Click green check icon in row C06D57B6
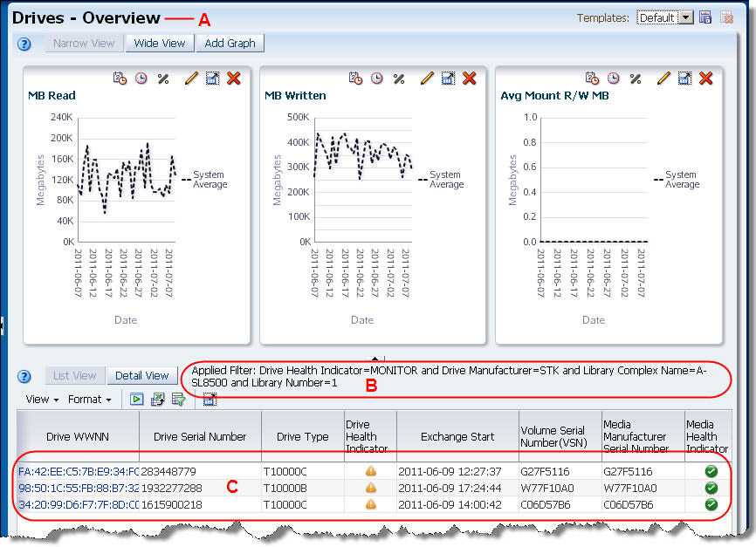 click(711, 504)
